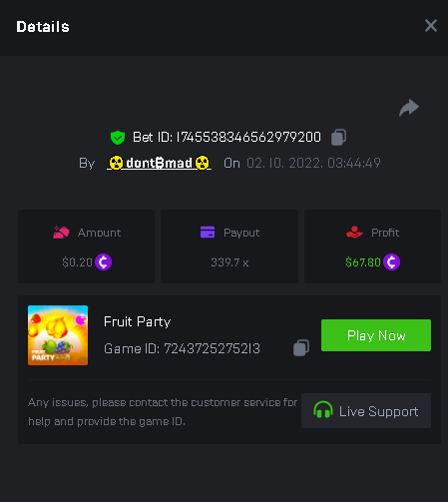Click the Fruit Party game thumbnail
448x502 pixels.
click(x=58, y=335)
